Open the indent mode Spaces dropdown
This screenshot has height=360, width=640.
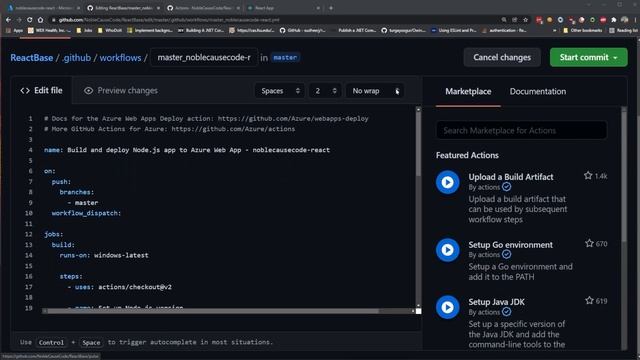click(x=280, y=91)
